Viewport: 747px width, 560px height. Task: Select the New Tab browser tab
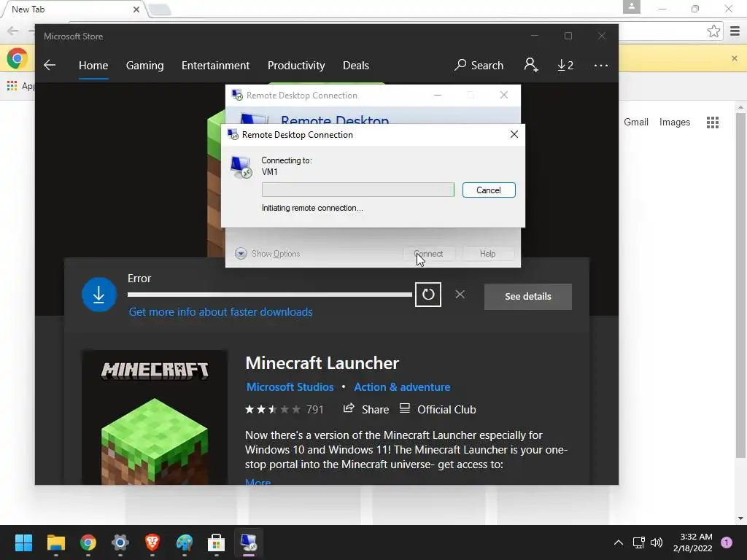[x=72, y=9]
